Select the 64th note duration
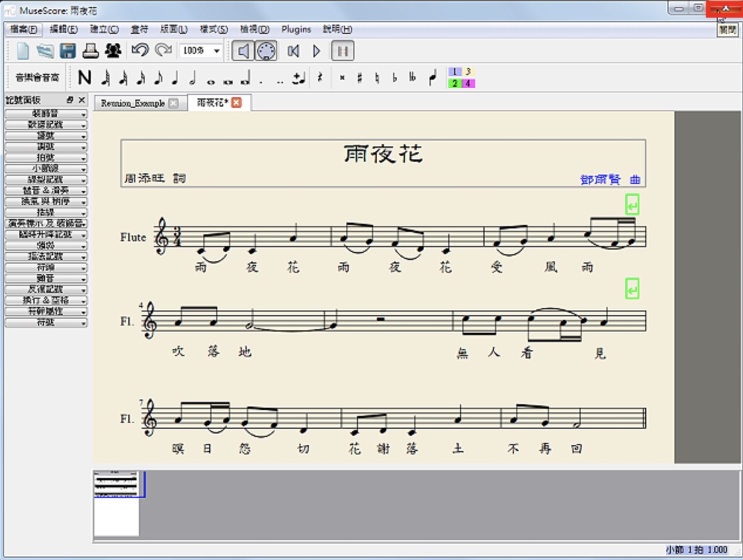The height and width of the screenshot is (560, 743). 105,77
